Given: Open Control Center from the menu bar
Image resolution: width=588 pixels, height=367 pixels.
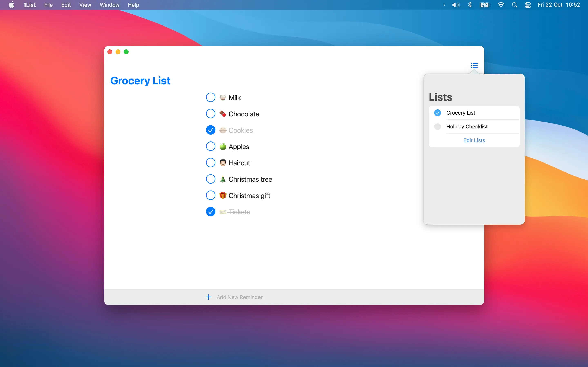Looking at the screenshot, I should tap(528, 5).
